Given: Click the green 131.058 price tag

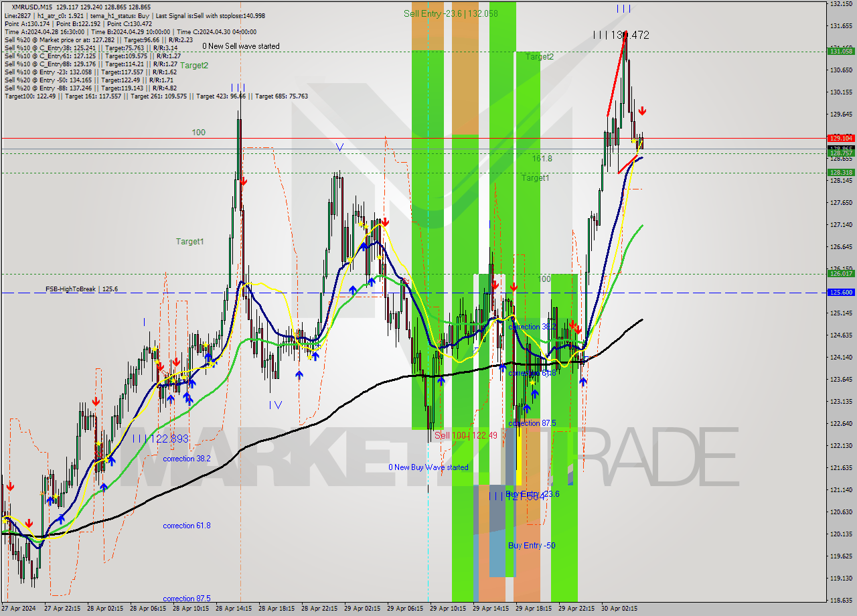Looking at the screenshot, I should click(x=841, y=51).
